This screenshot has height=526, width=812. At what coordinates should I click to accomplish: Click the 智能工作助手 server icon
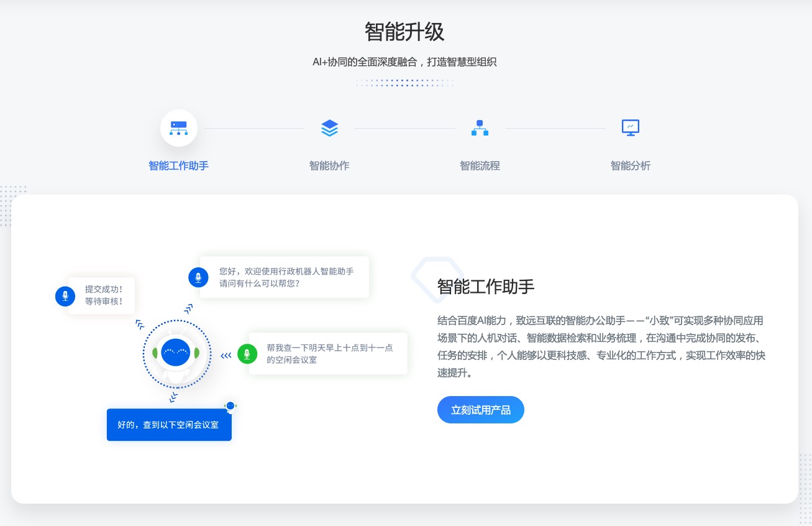point(179,128)
